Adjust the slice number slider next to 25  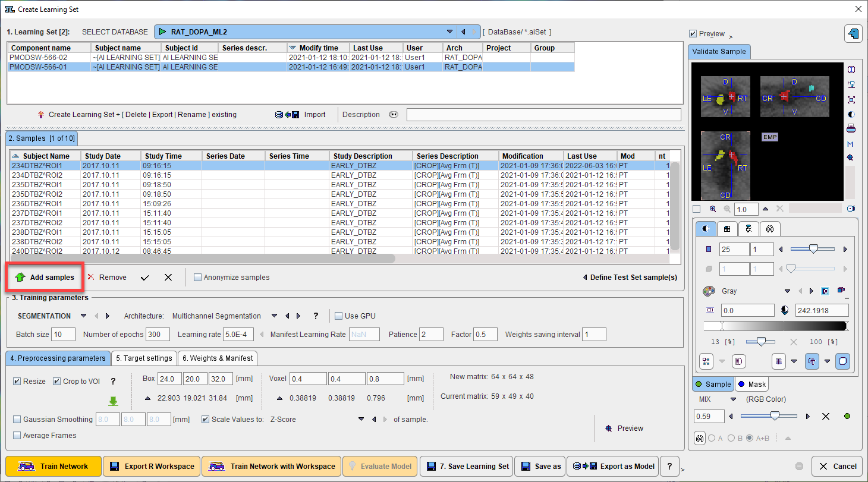[812, 250]
